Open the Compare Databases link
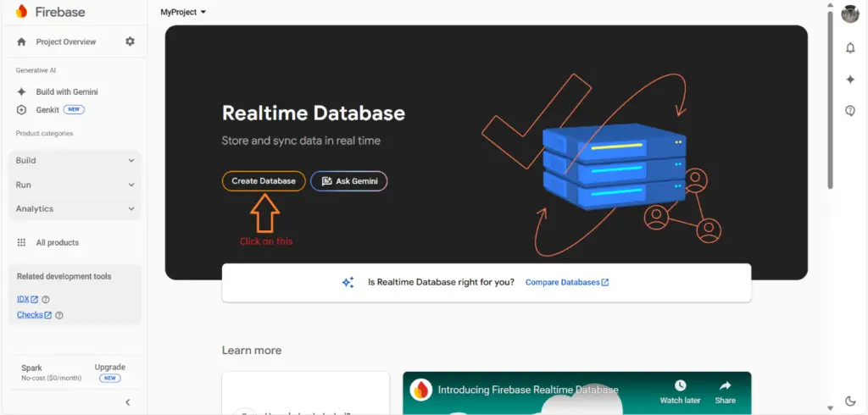The width and height of the screenshot is (868, 415). (567, 282)
